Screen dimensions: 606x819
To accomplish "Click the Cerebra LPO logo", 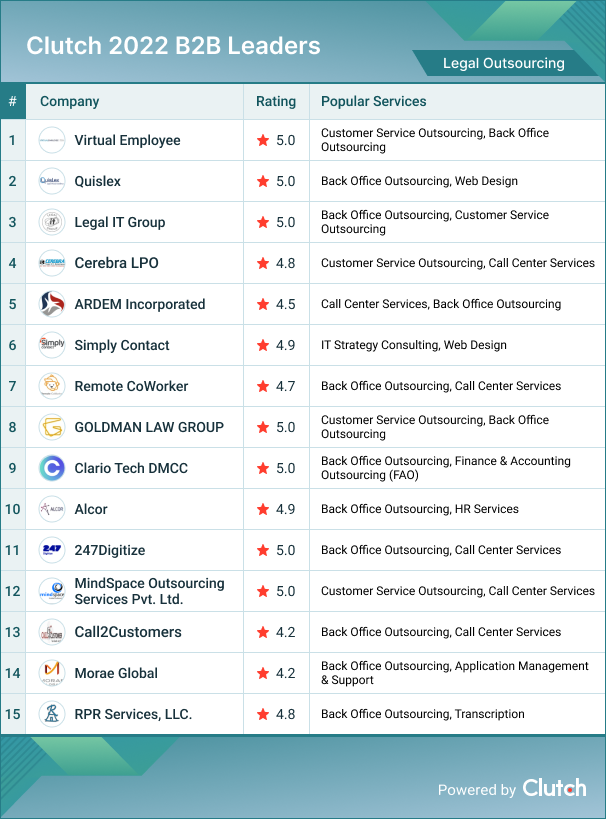I will point(52,263).
